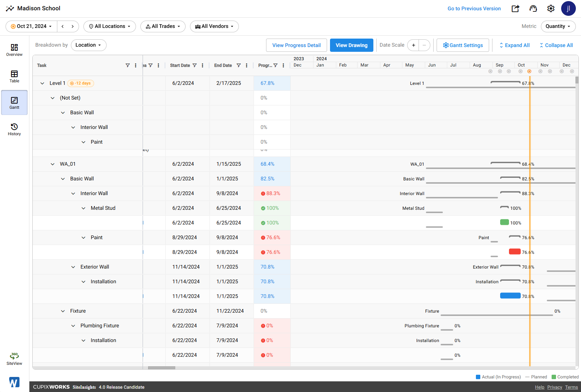Open the All Locations filter dropdown
The width and height of the screenshot is (581, 392).
tap(110, 26)
